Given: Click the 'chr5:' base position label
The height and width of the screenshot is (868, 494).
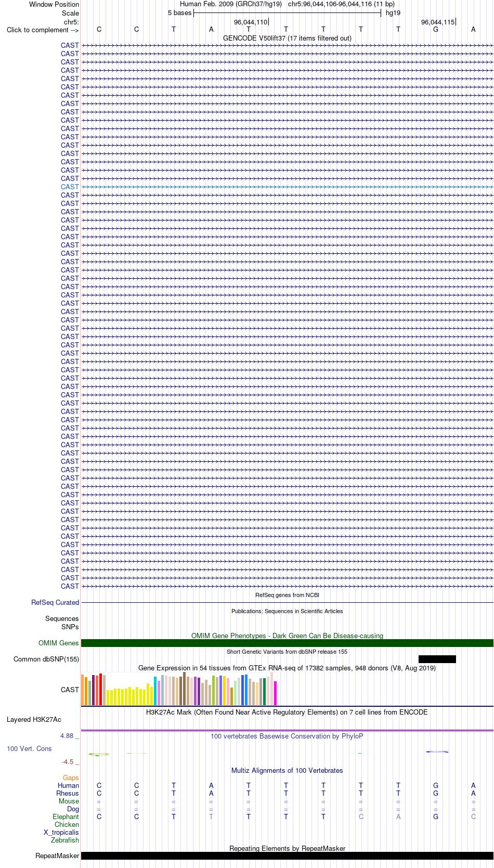Looking at the screenshot, I should (71, 22).
